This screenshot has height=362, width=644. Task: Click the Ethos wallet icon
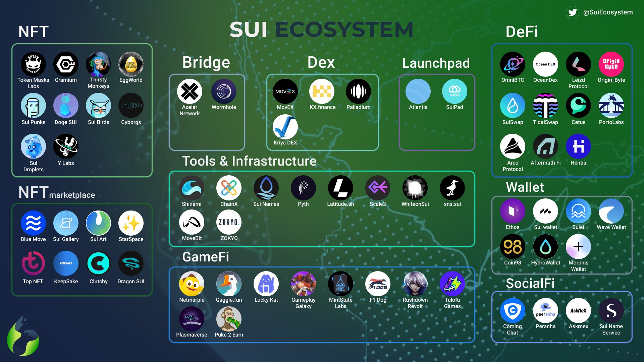513,211
